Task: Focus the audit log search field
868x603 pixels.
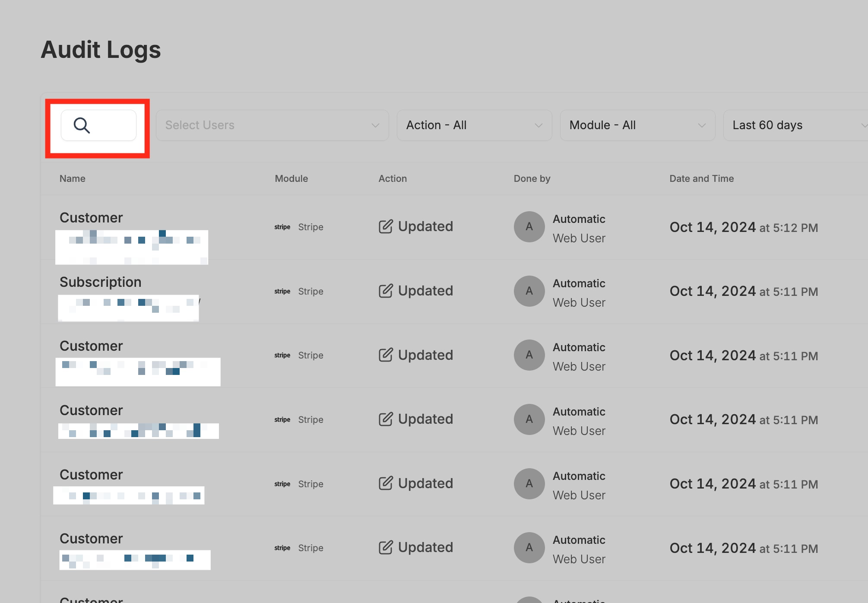Action: click(x=110, y=125)
